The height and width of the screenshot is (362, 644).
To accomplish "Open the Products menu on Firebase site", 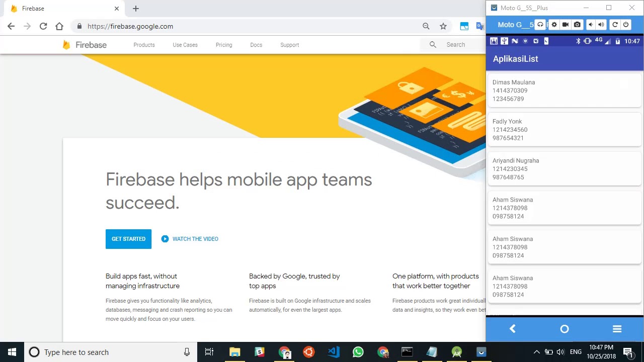I will click(x=144, y=45).
